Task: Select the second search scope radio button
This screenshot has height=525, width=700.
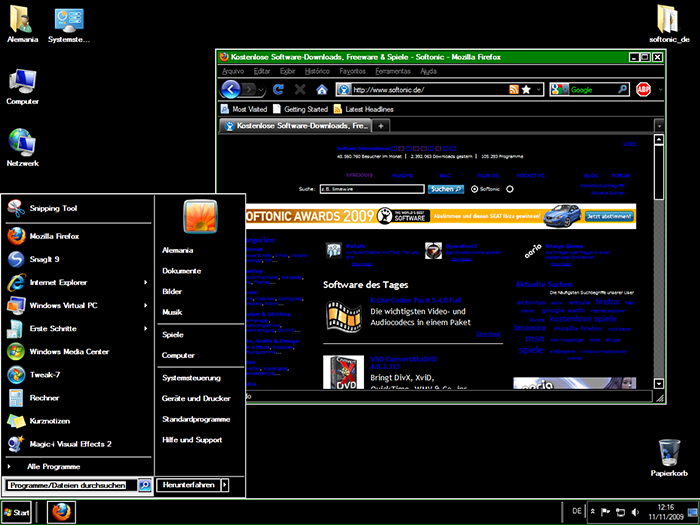Action: [509, 188]
